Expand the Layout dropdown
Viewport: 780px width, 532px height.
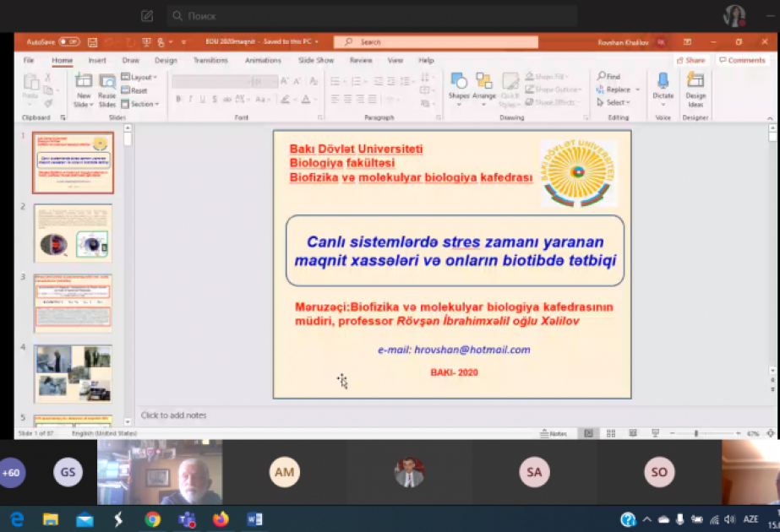[x=139, y=77]
